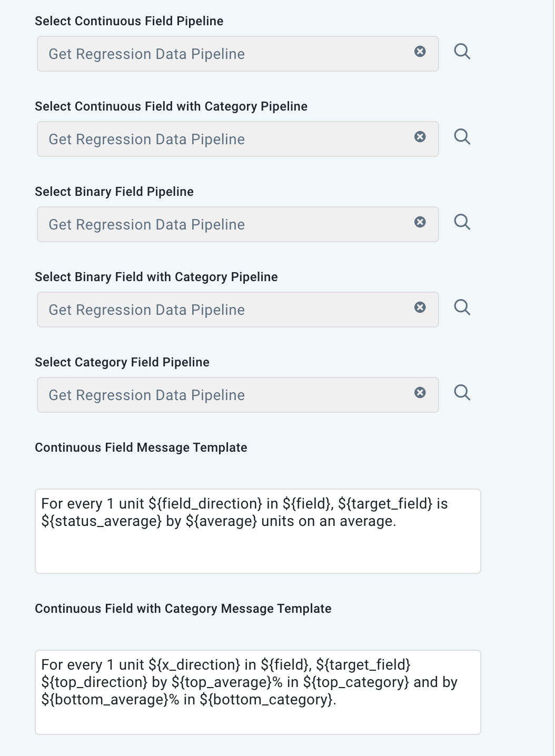This screenshot has height=756, width=555.
Task: Clear the Select Category Field Pipeline value
Action: (420, 392)
